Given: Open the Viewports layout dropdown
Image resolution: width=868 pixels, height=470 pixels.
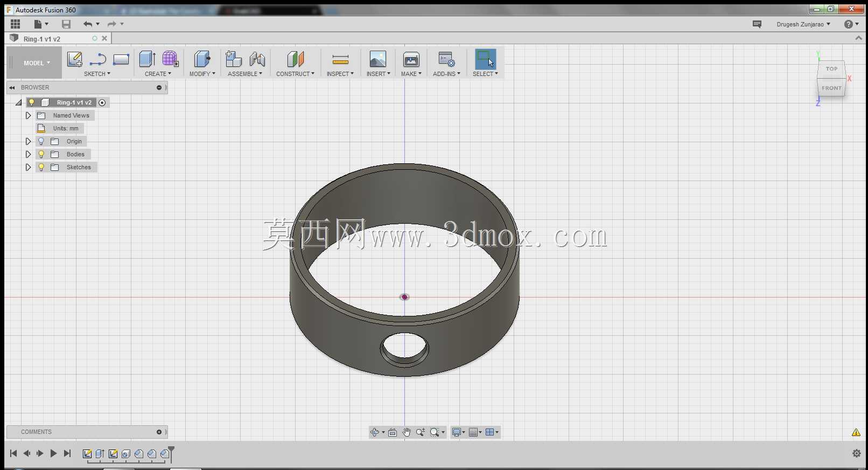Looking at the screenshot, I should click(x=492, y=432).
